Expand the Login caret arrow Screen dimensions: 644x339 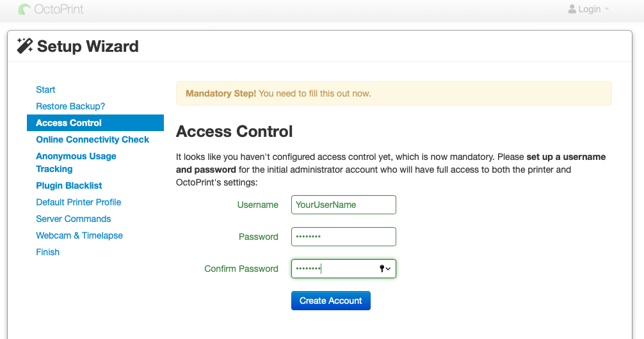point(607,10)
